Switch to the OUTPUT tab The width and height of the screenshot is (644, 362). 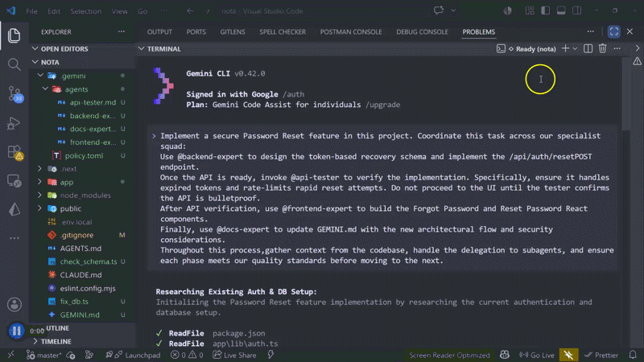[x=159, y=31]
